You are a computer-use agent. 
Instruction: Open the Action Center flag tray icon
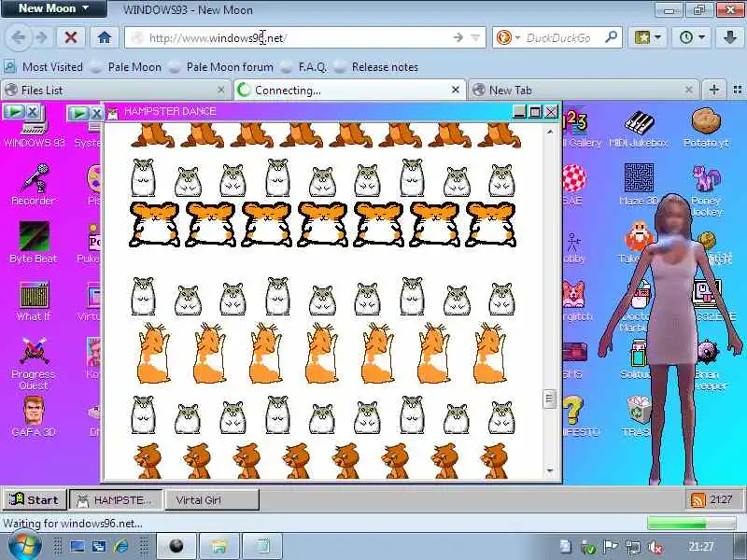pyautogui.click(x=611, y=547)
